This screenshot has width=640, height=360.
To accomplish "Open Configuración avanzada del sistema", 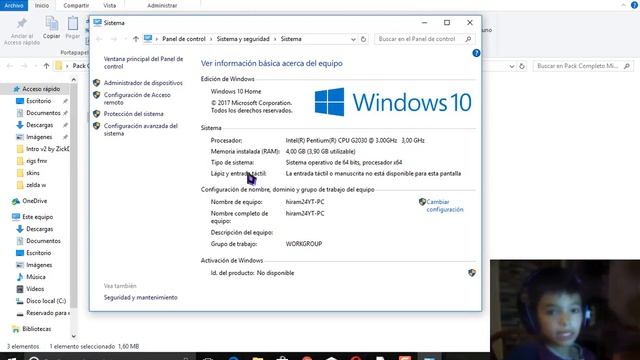I will pyautogui.click(x=140, y=129).
